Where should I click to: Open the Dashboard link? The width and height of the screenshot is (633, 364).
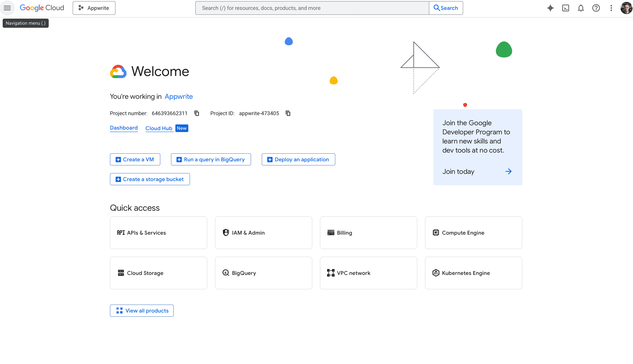(x=124, y=128)
